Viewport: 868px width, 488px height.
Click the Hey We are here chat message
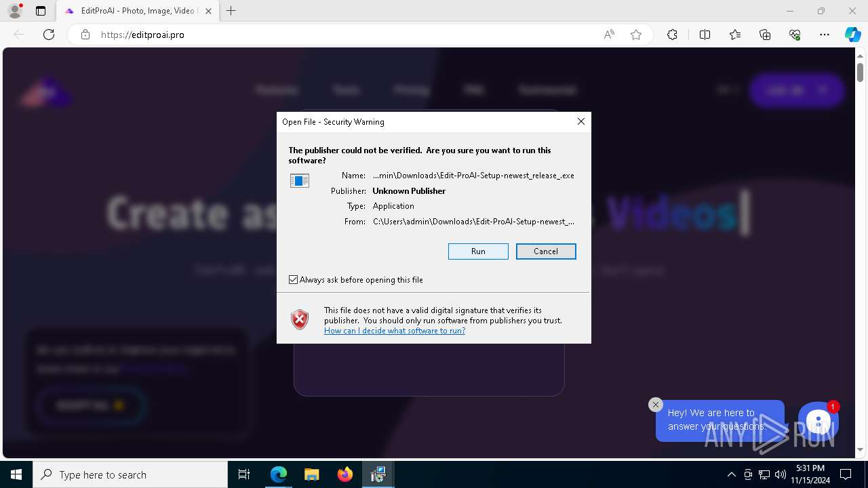click(x=720, y=420)
